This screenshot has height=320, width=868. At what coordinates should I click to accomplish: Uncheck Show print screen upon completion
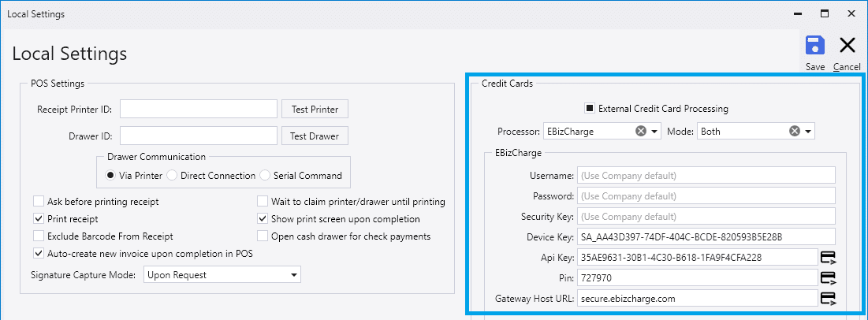262,218
